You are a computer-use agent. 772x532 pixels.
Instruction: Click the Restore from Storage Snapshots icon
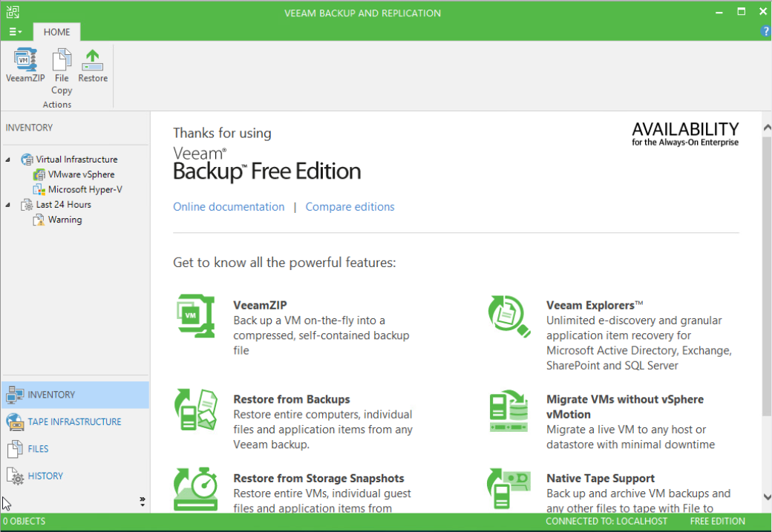pos(196,489)
